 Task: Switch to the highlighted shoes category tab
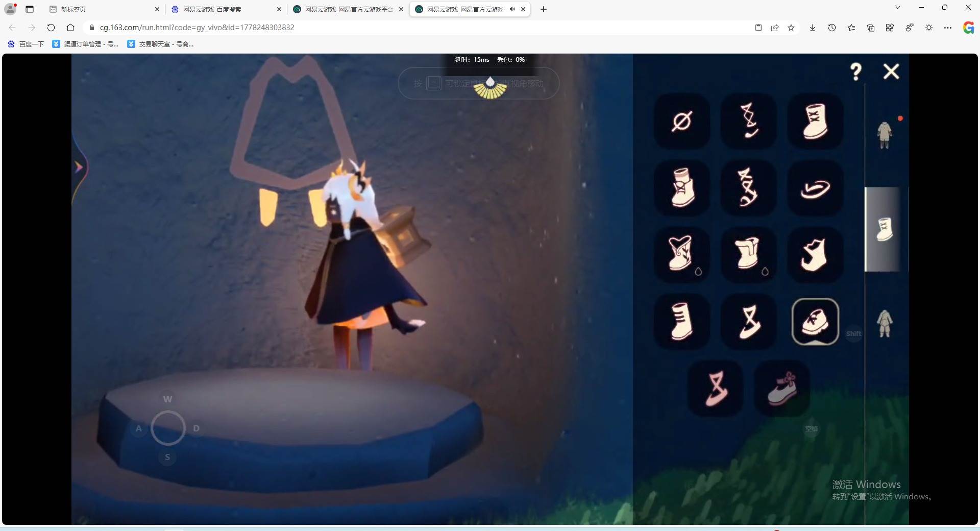pyautogui.click(x=885, y=229)
